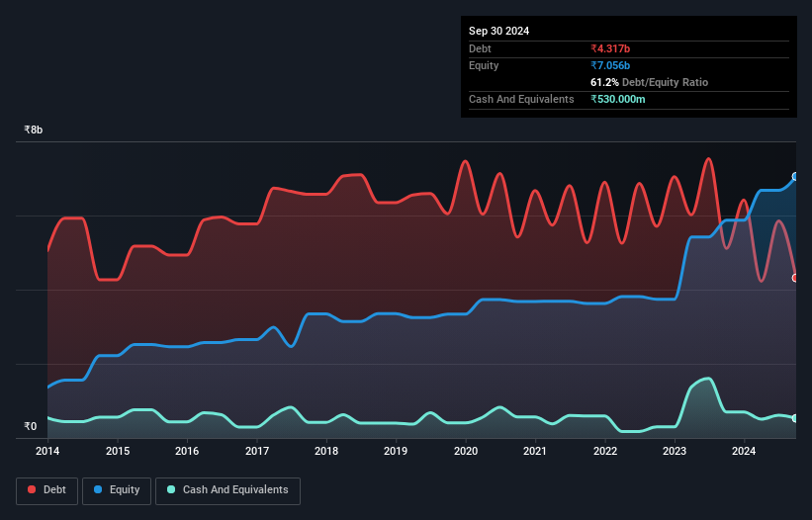
Task: Select the red Debt endpoint marker
Action: (x=795, y=278)
